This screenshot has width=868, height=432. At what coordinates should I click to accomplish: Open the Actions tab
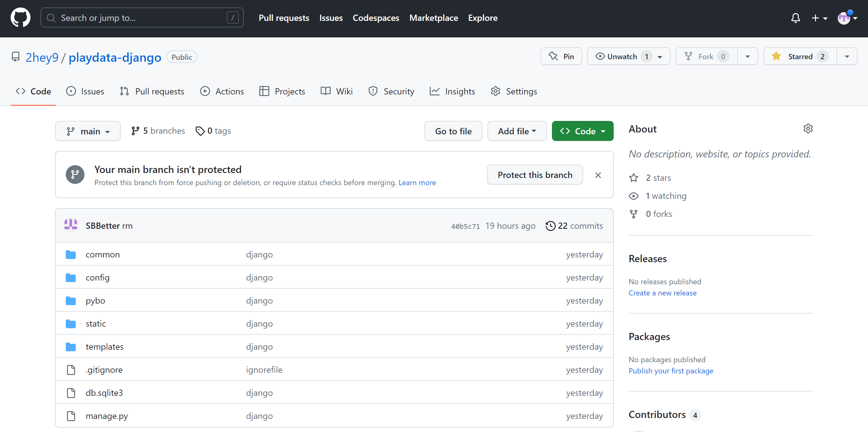pos(222,91)
